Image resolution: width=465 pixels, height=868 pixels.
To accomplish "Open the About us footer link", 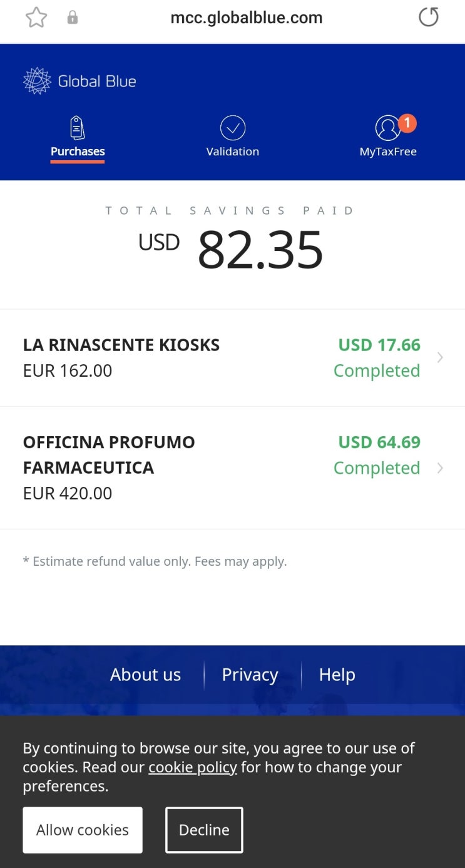I will point(145,675).
